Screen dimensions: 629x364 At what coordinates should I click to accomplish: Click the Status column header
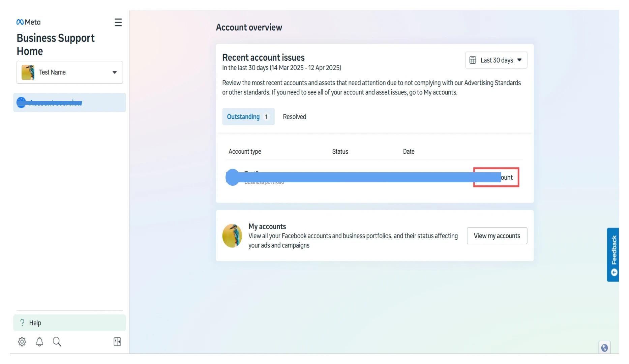(340, 152)
